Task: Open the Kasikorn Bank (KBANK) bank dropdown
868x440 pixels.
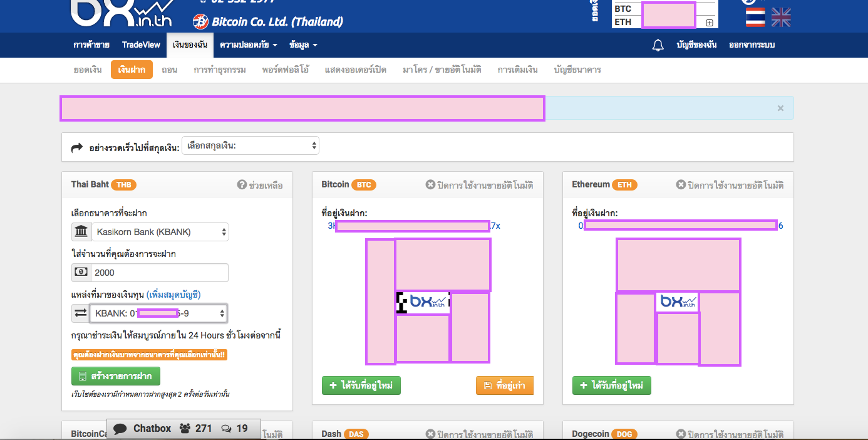Action: (160, 232)
